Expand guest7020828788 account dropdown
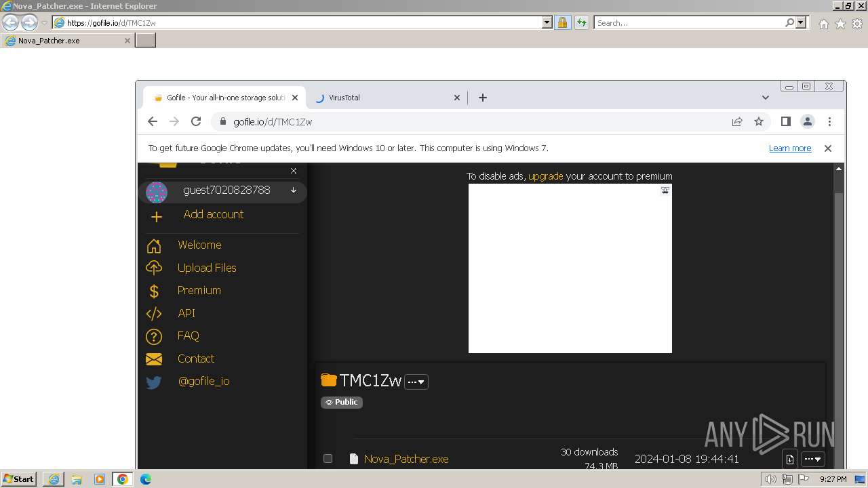The width and height of the screenshot is (868, 488). (294, 190)
